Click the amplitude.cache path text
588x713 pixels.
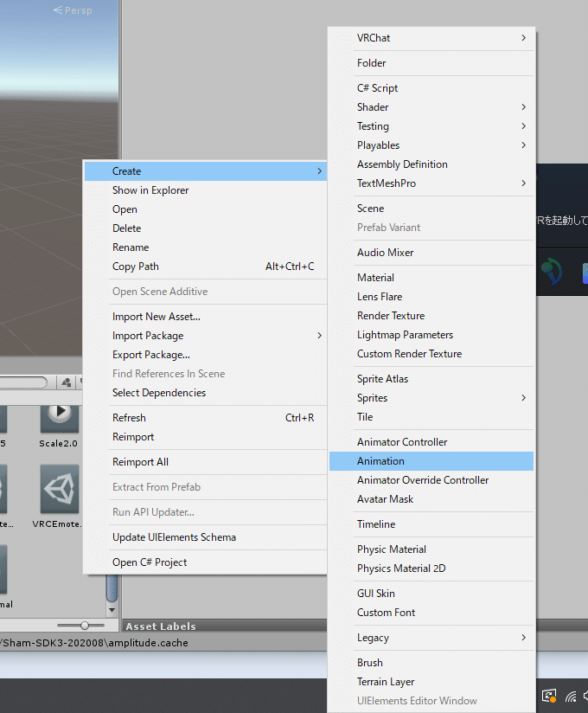pos(94,643)
